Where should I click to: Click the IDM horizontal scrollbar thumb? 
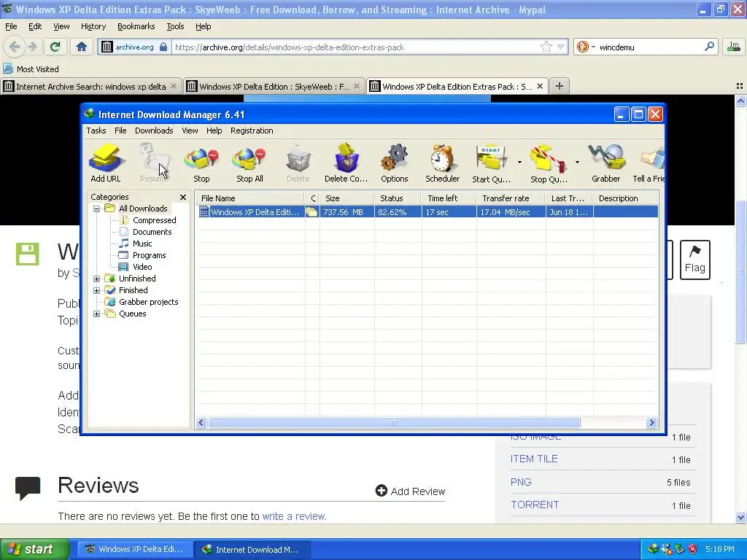(x=394, y=423)
